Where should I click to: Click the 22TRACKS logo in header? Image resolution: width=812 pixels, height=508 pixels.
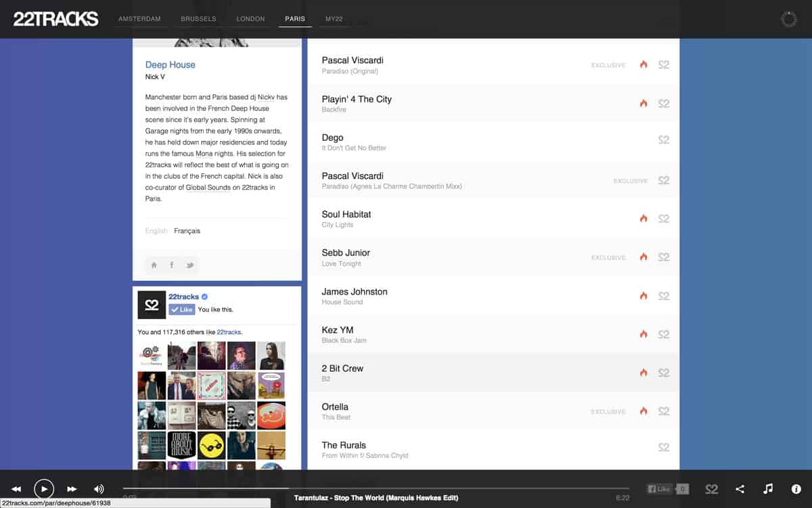point(56,19)
